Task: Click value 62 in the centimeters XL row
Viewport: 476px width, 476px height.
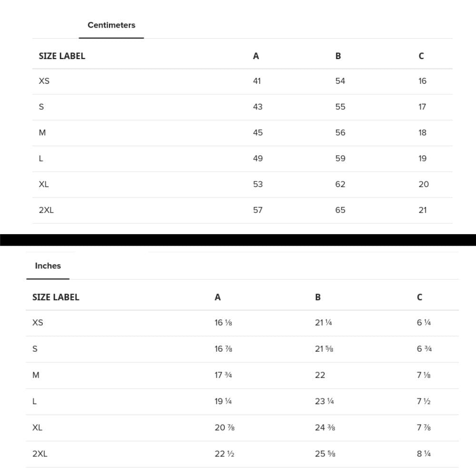Action: tap(340, 184)
